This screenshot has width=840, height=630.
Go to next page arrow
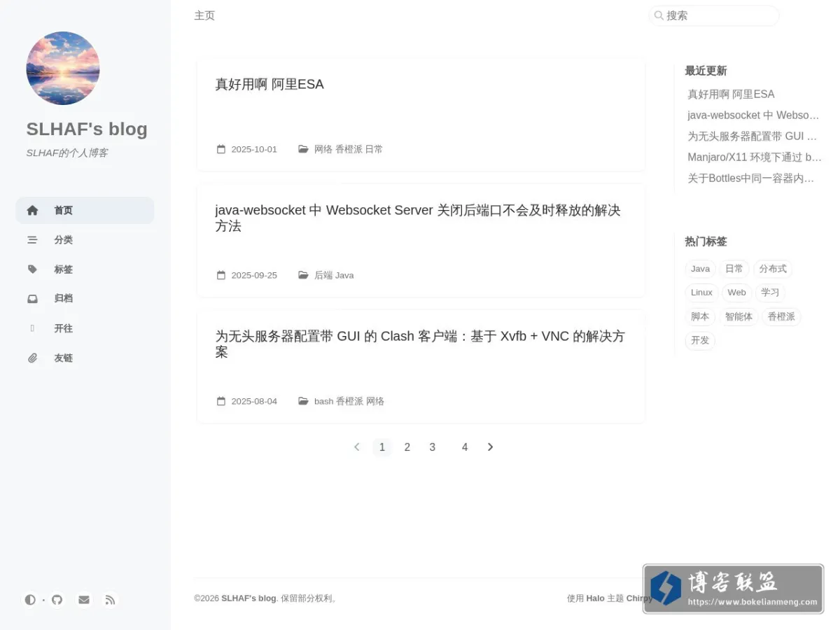coord(490,447)
